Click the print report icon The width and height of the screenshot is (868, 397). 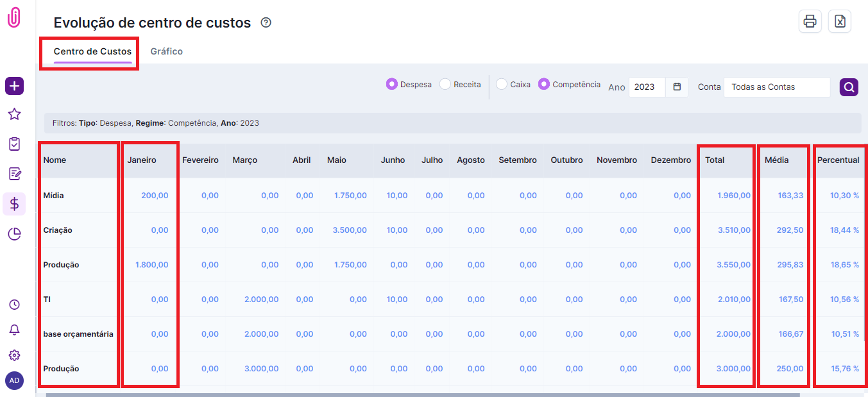pyautogui.click(x=810, y=21)
